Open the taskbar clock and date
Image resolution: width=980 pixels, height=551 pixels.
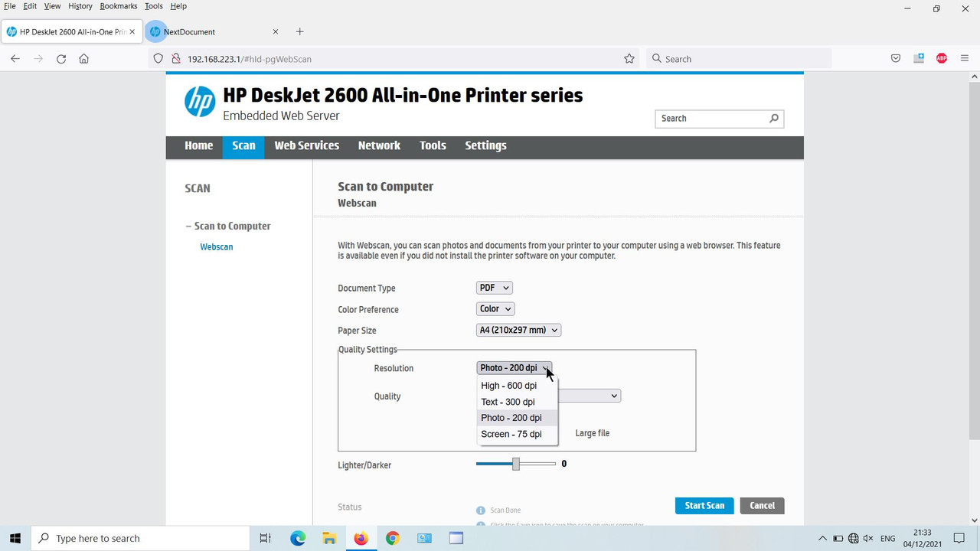point(923,538)
